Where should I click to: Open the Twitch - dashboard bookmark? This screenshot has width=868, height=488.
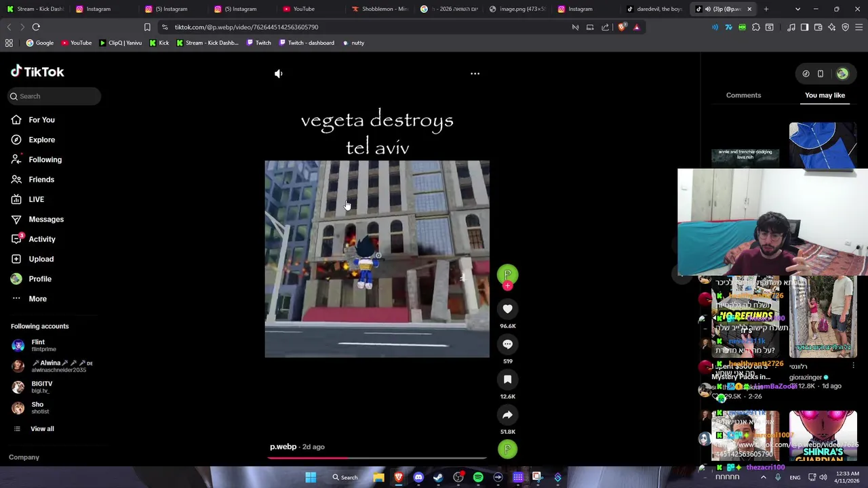(305, 43)
